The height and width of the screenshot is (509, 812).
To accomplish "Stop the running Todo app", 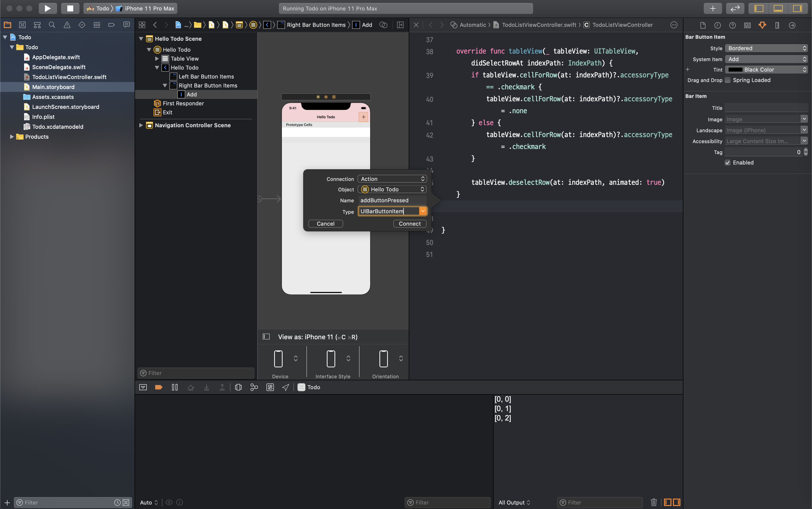I will point(70,8).
